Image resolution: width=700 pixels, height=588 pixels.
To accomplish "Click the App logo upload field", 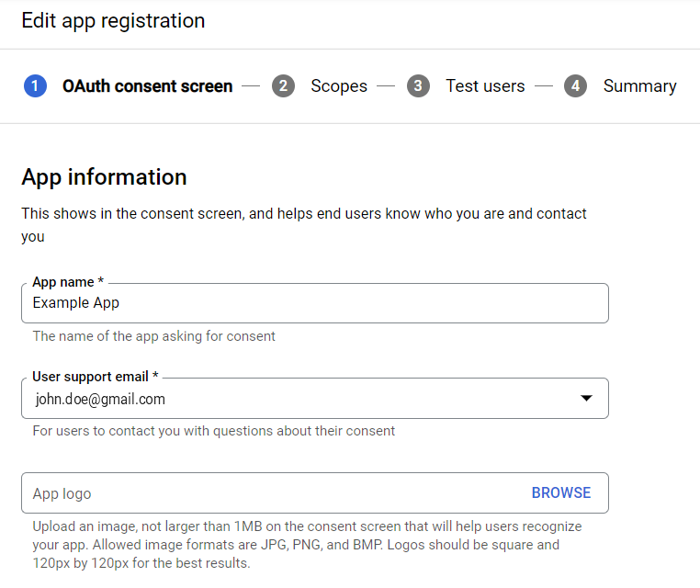I will tap(315, 492).
